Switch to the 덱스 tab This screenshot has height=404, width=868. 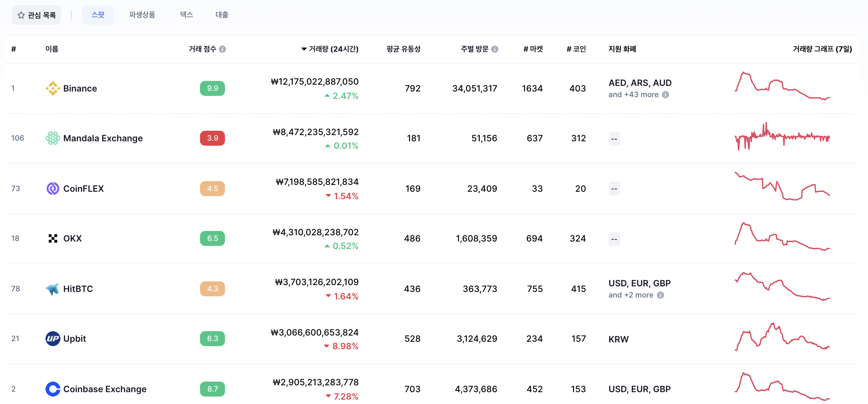(x=186, y=15)
